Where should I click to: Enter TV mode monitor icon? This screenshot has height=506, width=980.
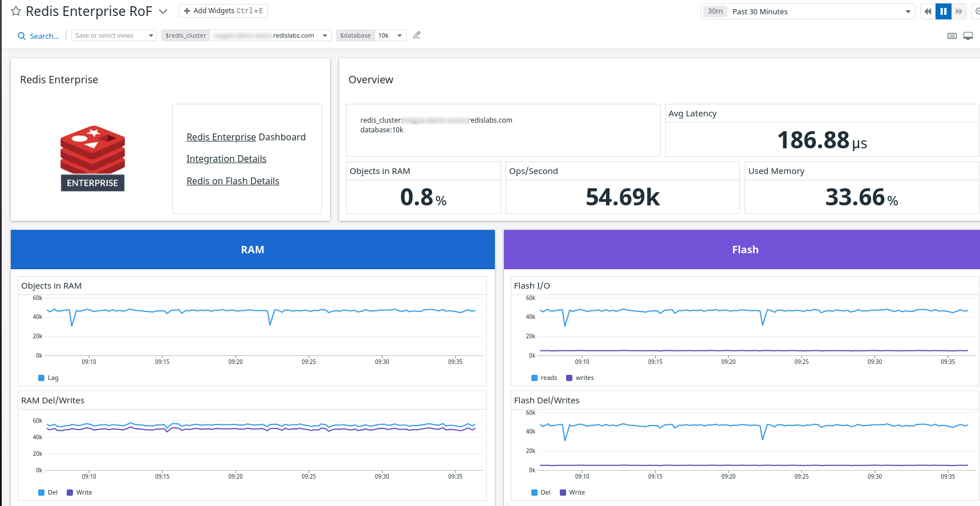968,36
